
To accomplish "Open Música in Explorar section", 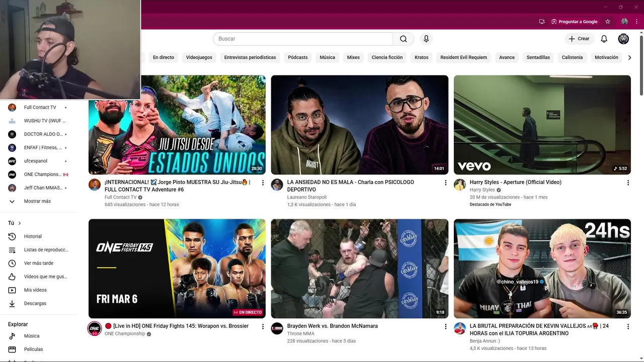I will [39, 336].
